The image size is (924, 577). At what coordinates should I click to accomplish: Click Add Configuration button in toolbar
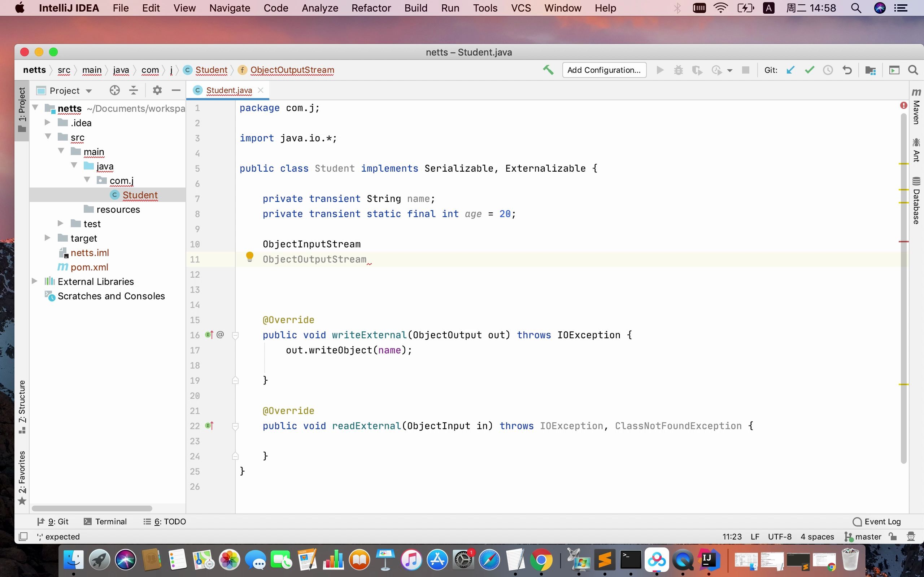coord(603,70)
